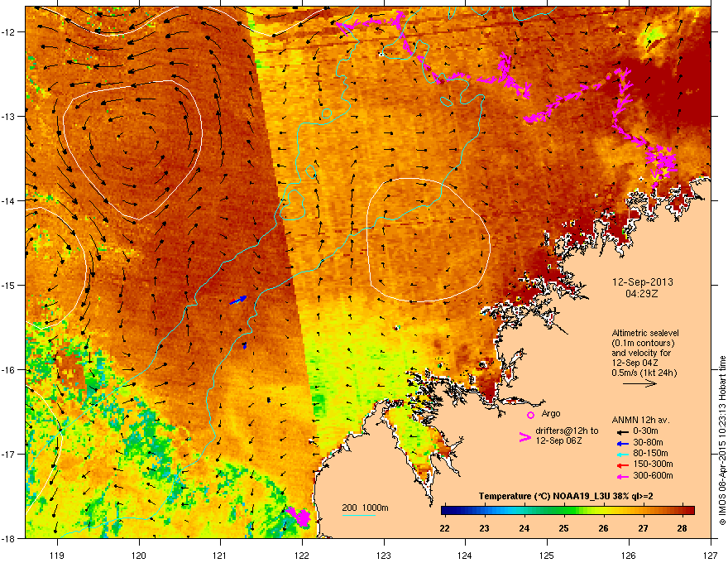Click the green 25°C section of colorbar
Screen dimensions: 728x563
(x=563, y=511)
